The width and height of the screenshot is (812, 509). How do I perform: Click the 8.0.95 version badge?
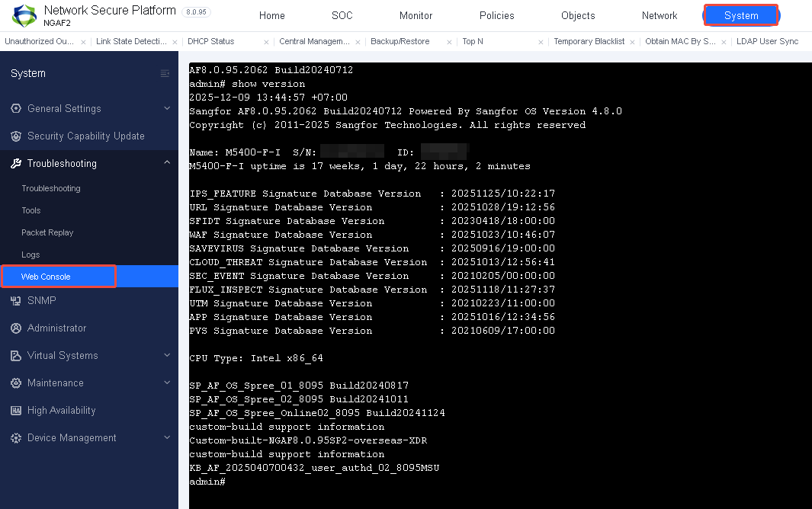(196, 12)
